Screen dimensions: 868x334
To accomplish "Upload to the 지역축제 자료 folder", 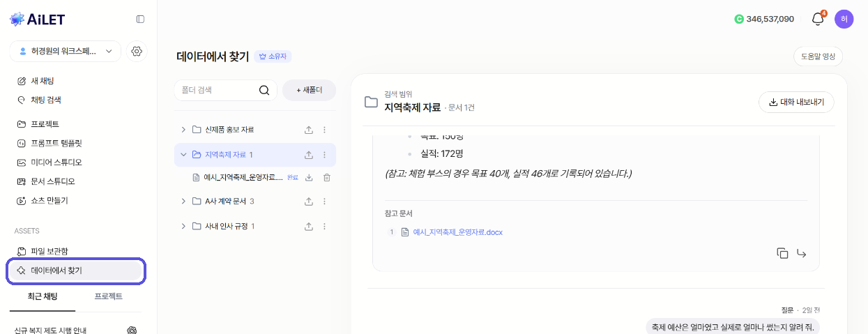I will (309, 155).
